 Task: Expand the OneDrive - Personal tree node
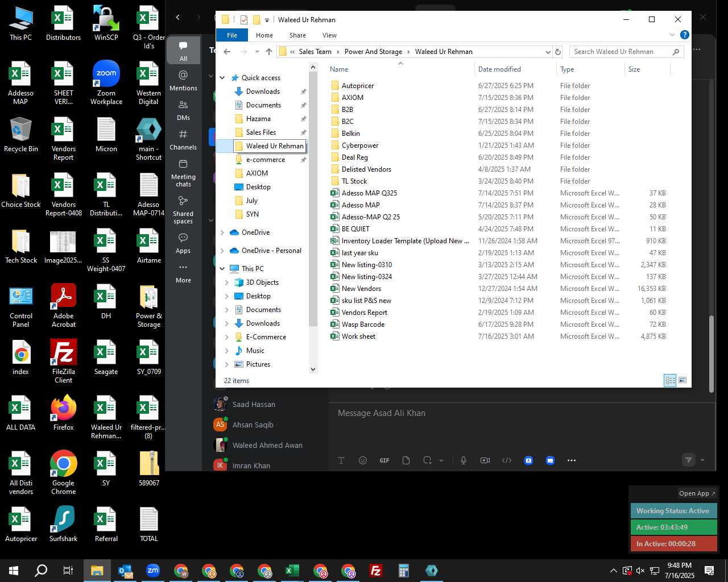click(222, 251)
